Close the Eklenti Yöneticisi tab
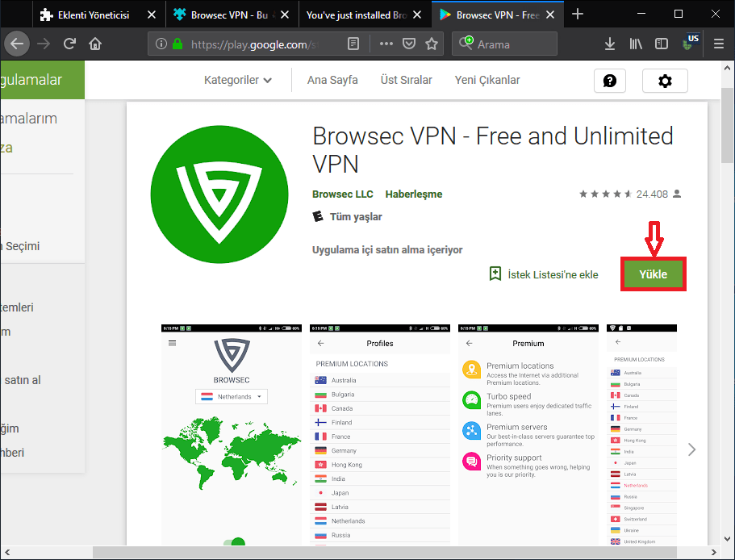This screenshot has height=560, width=735. click(x=152, y=15)
